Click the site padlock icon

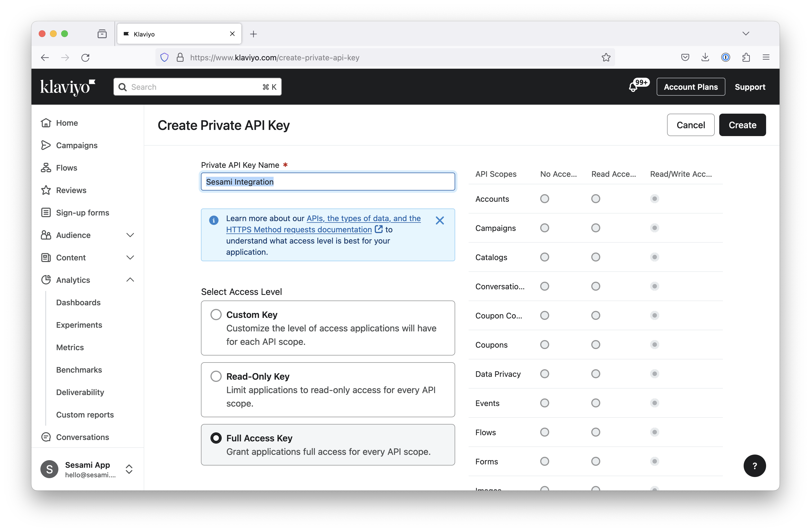(180, 57)
